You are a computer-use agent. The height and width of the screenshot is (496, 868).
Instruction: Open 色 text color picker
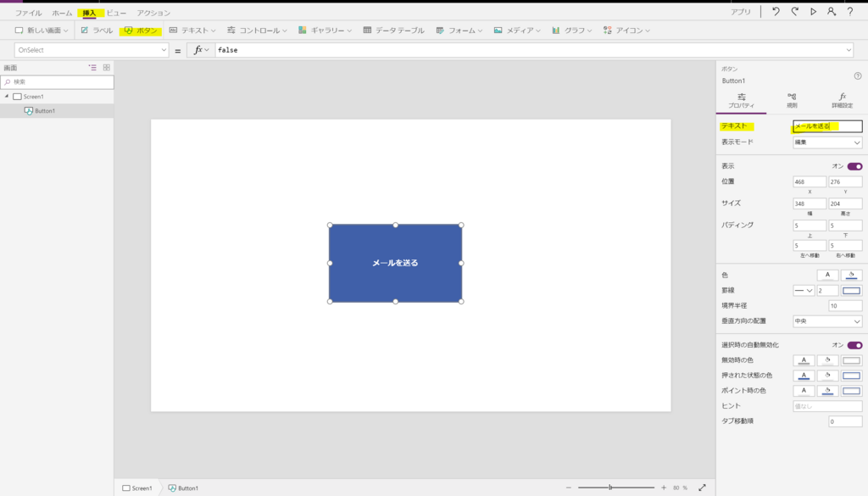827,275
